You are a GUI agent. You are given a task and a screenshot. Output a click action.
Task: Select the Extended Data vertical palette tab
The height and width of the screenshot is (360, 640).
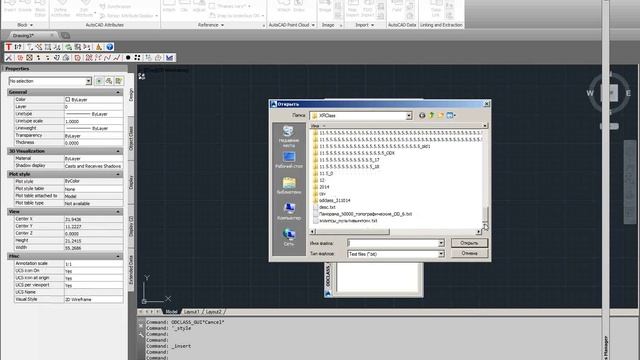click(x=131, y=270)
